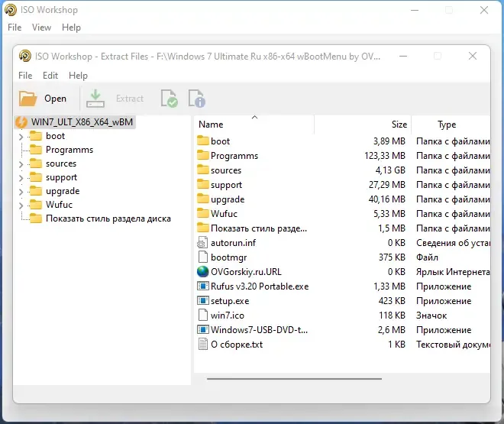Image resolution: width=504 pixels, height=424 pixels.
Task: Open the View menu in main window
Action: [x=41, y=28]
